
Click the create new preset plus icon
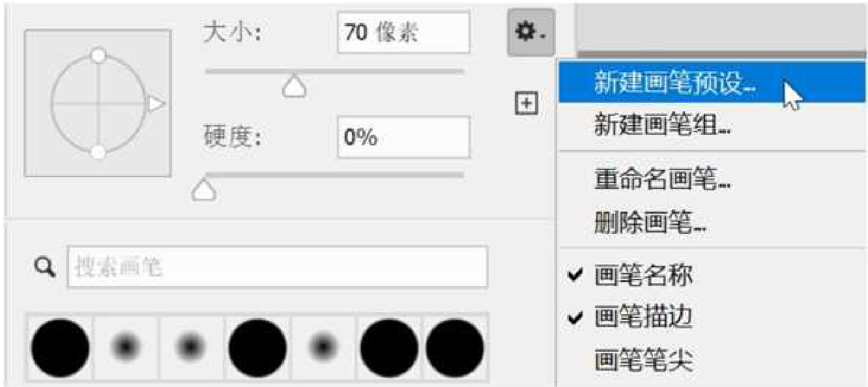coord(526,103)
